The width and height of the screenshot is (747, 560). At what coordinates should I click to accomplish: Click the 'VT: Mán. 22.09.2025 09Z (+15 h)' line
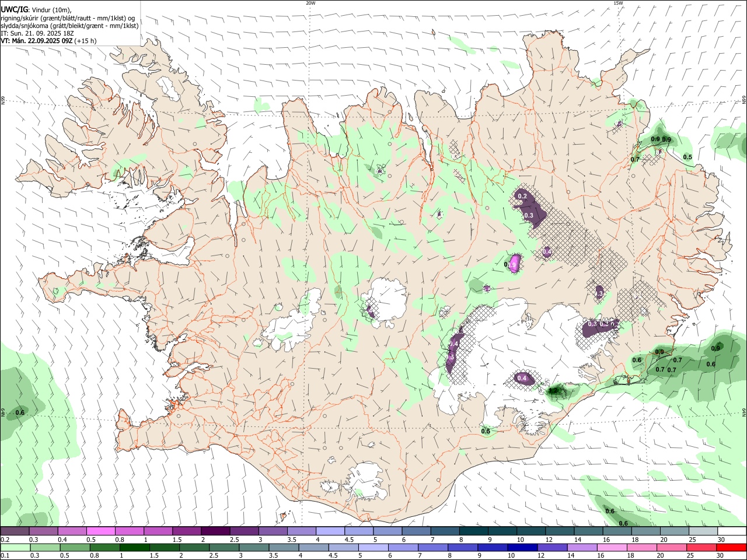point(49,41)
